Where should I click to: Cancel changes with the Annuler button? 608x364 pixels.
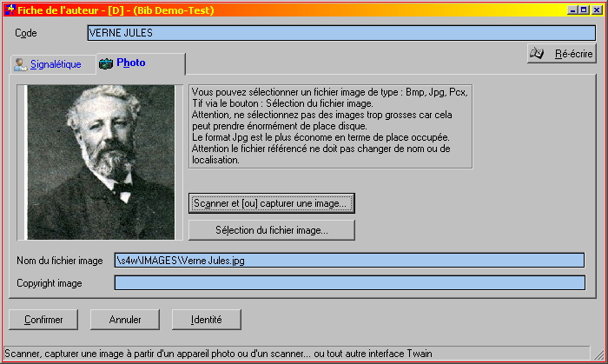coord(125,320)
